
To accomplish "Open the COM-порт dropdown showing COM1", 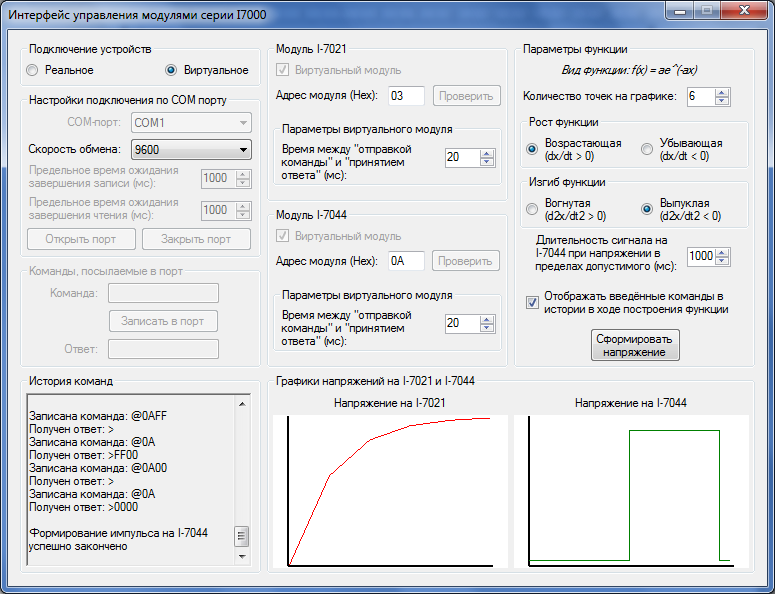I will 191,123.
